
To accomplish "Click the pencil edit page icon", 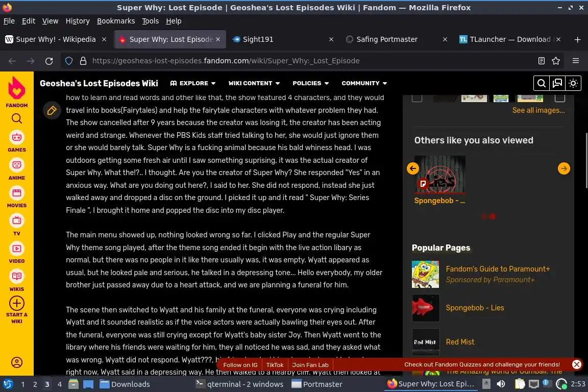I will click(x=52, y=110).
